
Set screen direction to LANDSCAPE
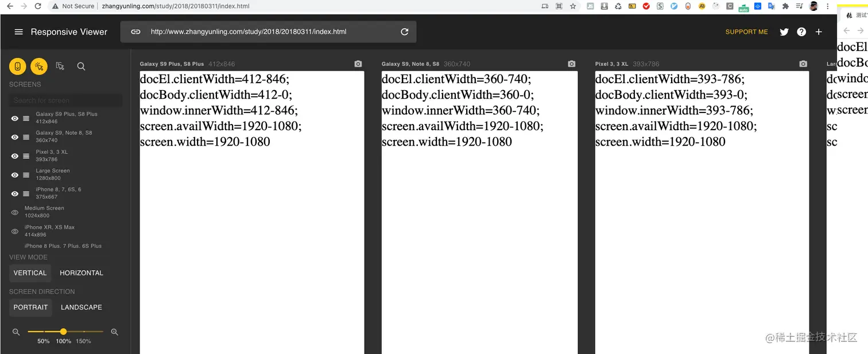[x=82, y=308]
